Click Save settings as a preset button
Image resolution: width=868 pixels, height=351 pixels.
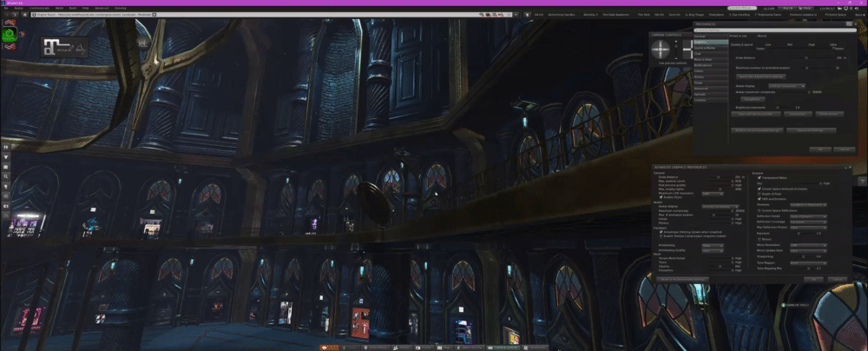756,114
